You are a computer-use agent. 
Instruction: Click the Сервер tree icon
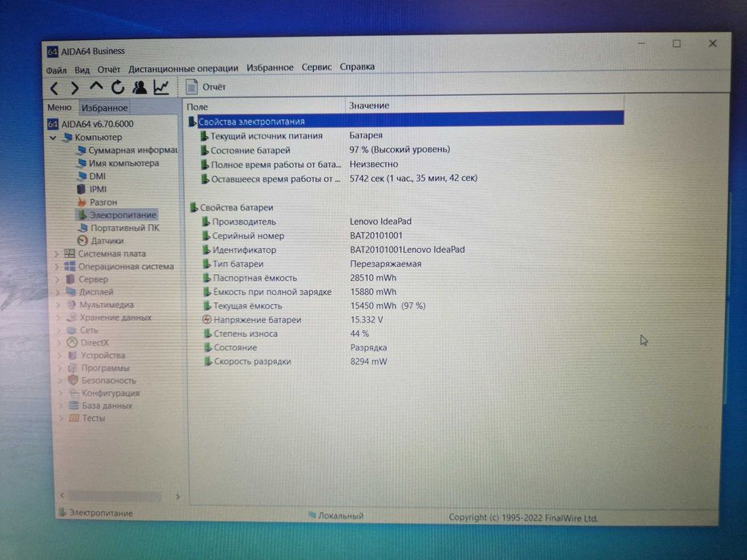[70, 279]
